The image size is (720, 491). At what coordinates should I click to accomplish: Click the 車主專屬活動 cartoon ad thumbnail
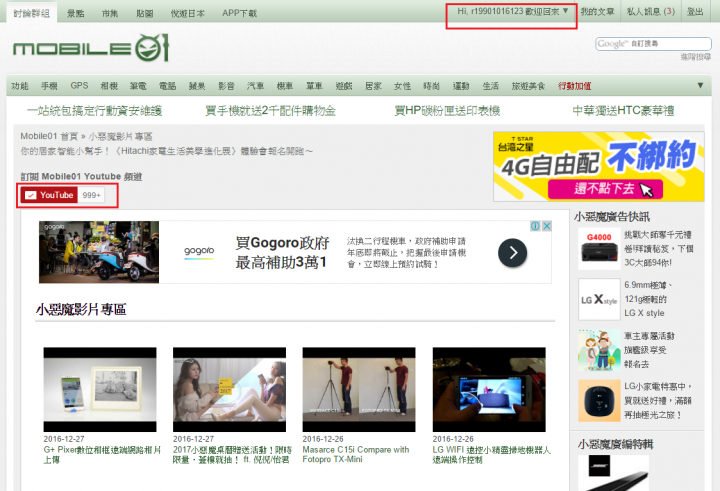coord(599,350)
